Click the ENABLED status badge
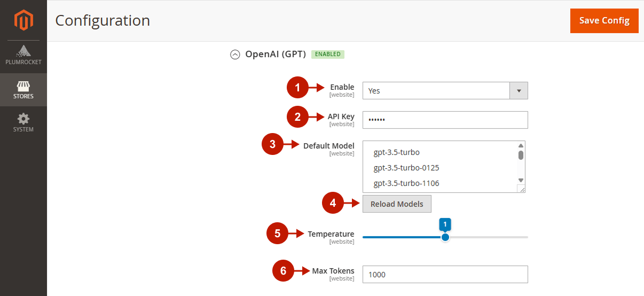This screenshot has width=644, height=296. 328,54
